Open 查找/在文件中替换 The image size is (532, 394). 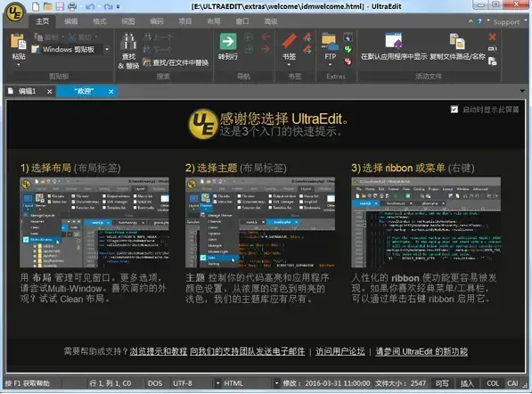tap(176, 62)
